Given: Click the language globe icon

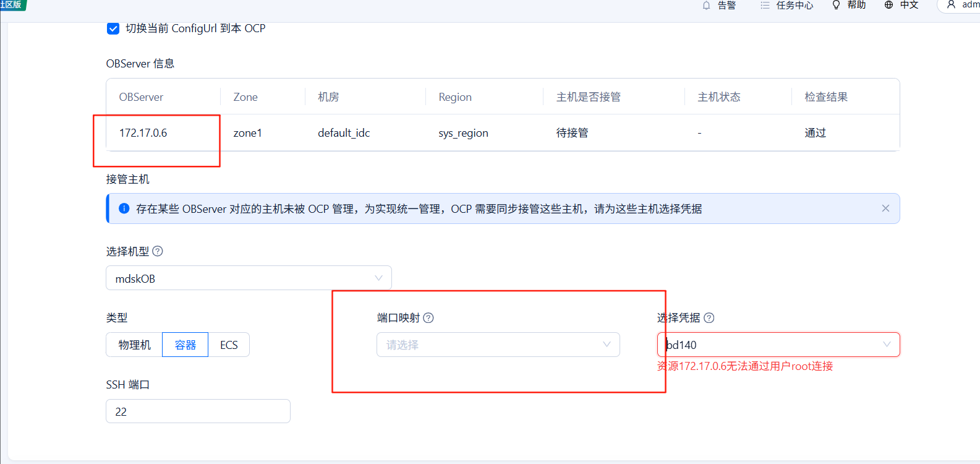Looking at the screenshot, I should (x=888, y=5).
